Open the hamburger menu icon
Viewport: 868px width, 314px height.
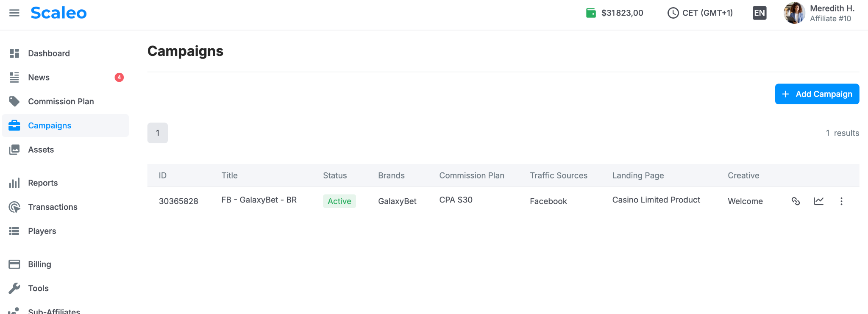click(x=14, y=13)
